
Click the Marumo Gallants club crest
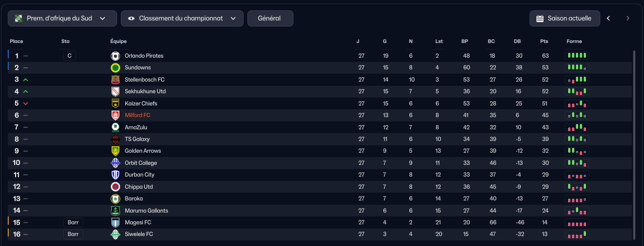click(x=115, y=211)
